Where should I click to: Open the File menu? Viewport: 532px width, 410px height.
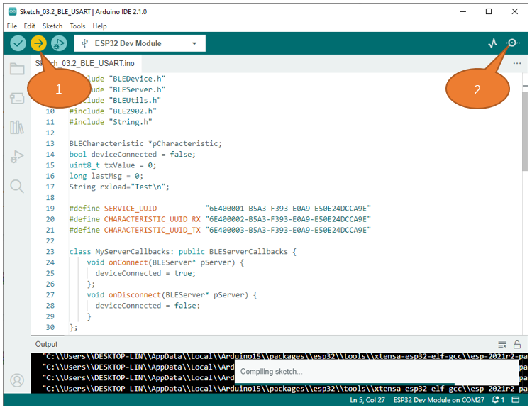(x=12, y=26)
